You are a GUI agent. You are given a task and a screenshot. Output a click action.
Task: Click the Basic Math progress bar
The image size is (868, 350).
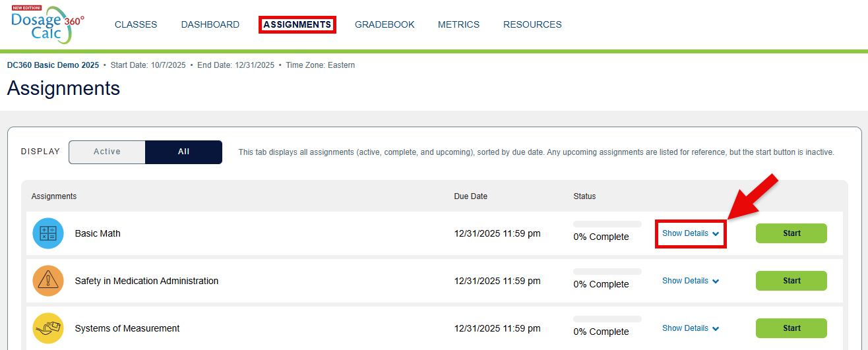point(607,224)
